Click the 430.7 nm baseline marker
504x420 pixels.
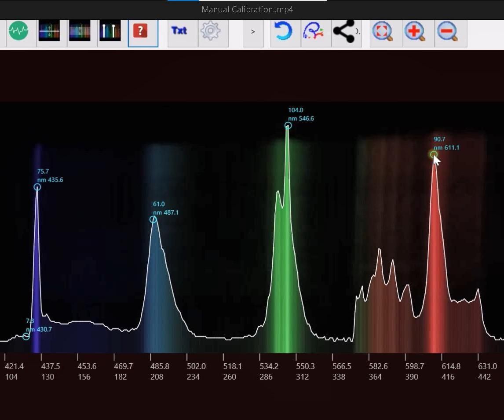(26, 336)
